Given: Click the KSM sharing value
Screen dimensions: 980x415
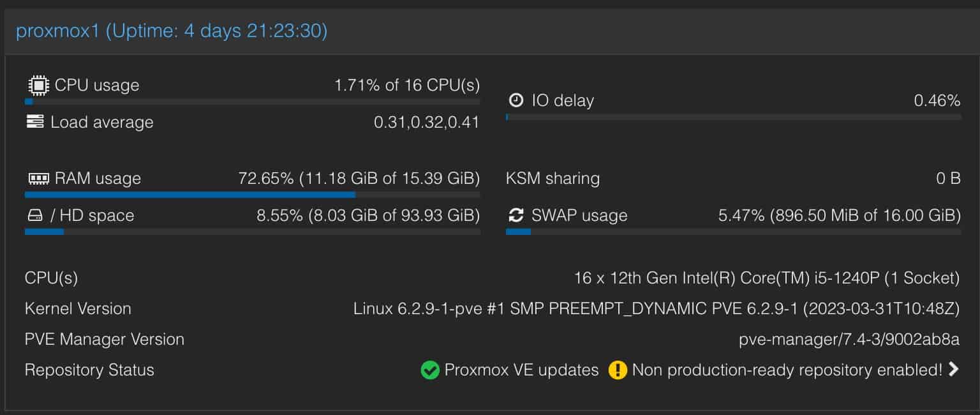Looking at the screenshot, I should [x=948, y=178].
